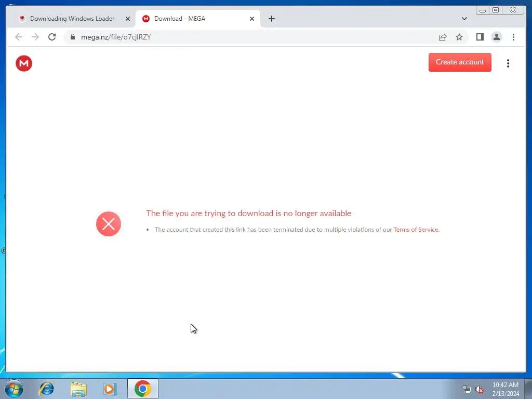Viewport: 532px width, 399px height.
Task: Launch Windows Media Player from taskbar
Action: coord(110,389)
